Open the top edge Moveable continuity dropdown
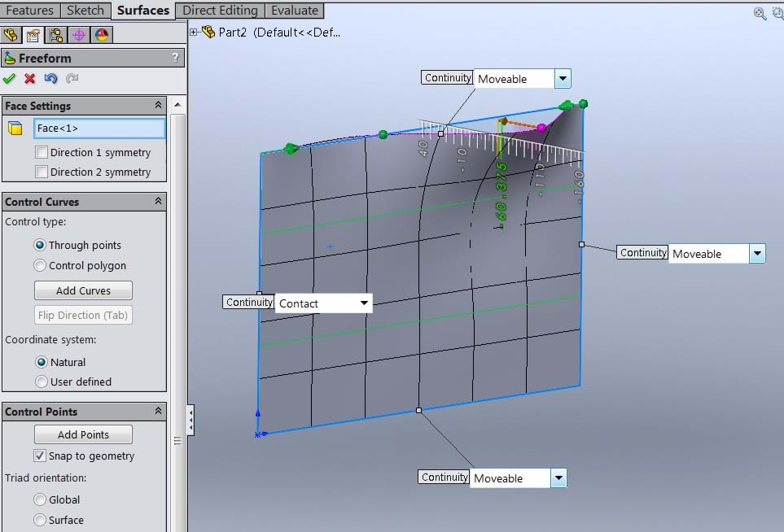This screenshot has height=532, width=784. pyautogui.click(x=563, y=79)
